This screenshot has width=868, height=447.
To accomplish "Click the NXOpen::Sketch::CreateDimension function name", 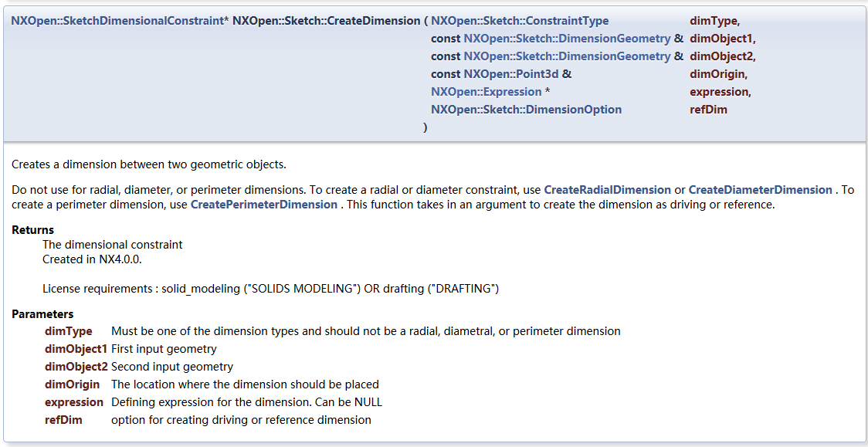I will (x=326, y=21).
